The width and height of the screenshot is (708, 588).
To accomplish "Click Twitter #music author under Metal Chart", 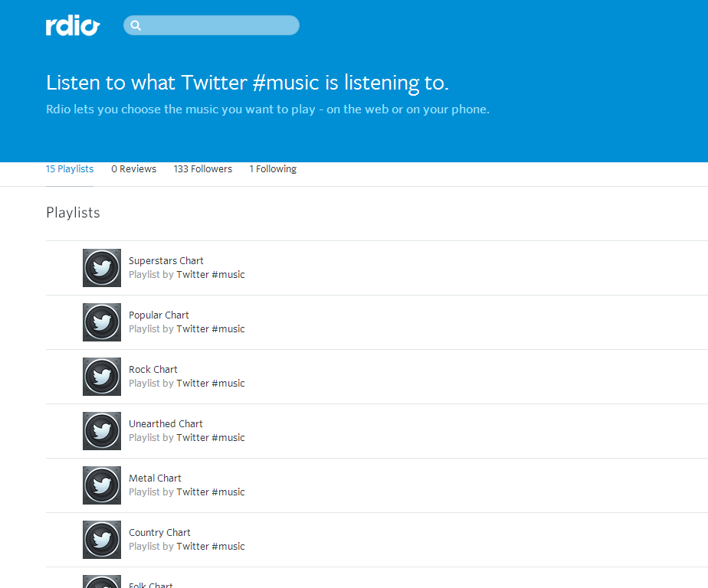I will (x=211, y=492).
